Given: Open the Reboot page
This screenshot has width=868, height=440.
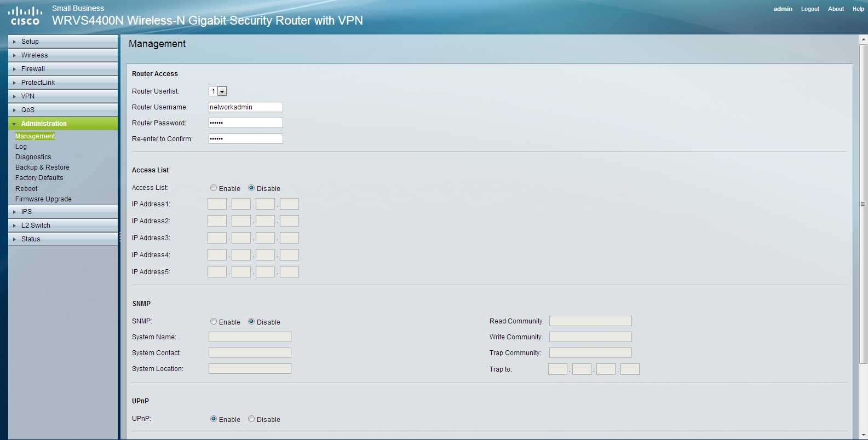Looking at the screenshot, I should click(26, 189).
